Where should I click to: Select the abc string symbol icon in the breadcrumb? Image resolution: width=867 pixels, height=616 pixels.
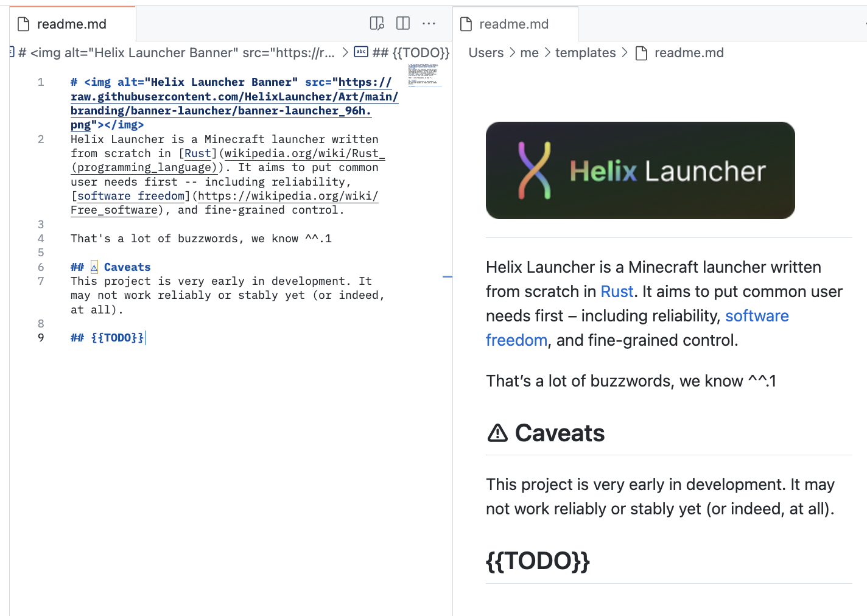click(x=361, y=52)
